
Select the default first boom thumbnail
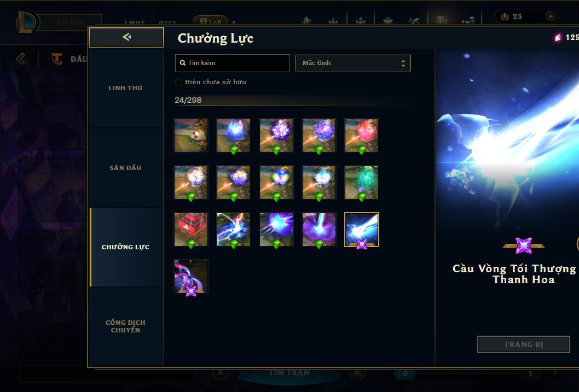191,136
